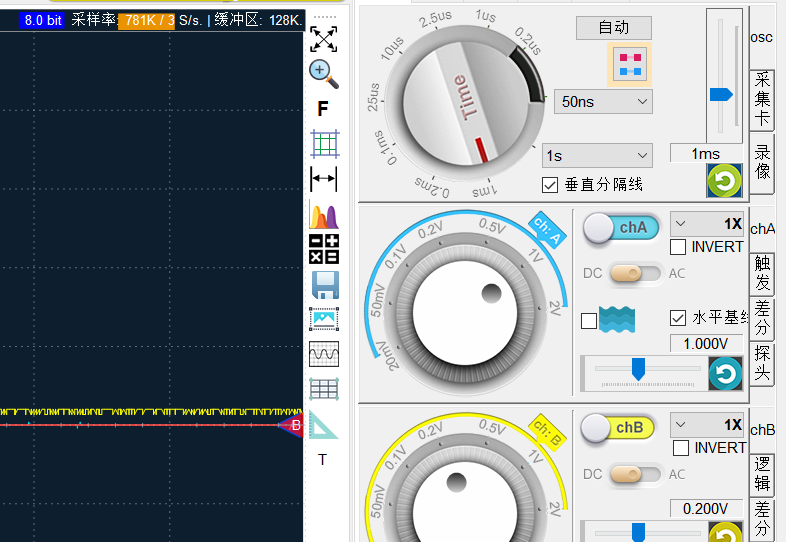The image size is (786, 542).
Task: Check the box beside the wave filter icon
Action: coord(589,321)
